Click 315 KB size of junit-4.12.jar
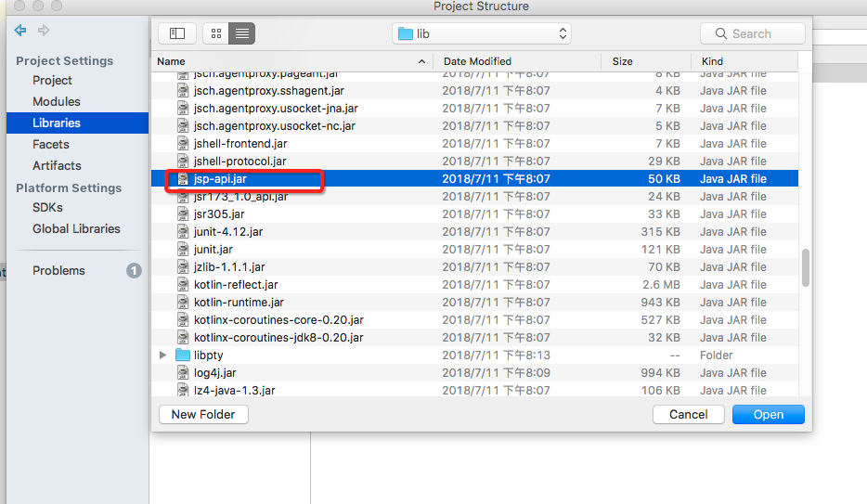The image size is (867, 504). click(x=661, y=232)
